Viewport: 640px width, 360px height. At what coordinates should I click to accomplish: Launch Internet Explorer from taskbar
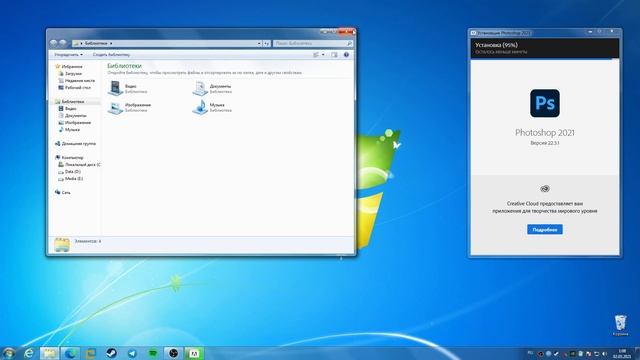point(29,353)
